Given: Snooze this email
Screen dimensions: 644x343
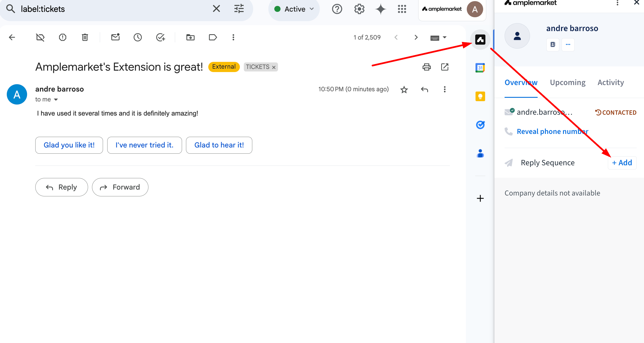Looking at the screenshot, I should click(138, 37).
